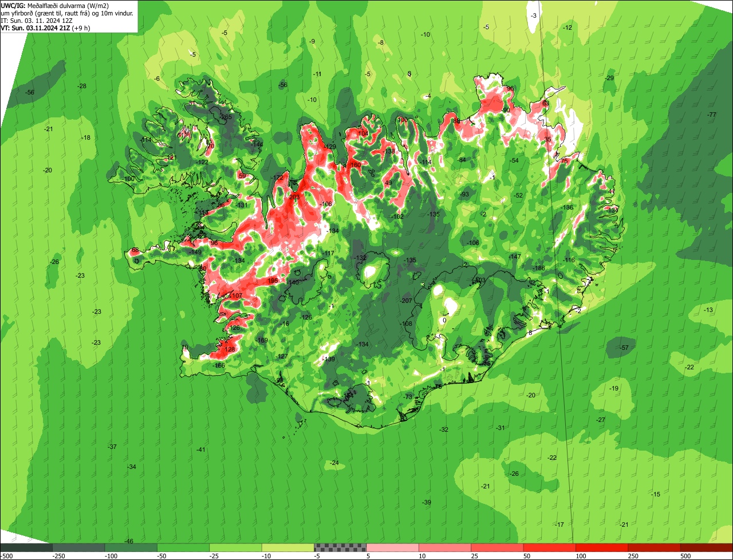Select the '-169' map value

pos(262,341)
